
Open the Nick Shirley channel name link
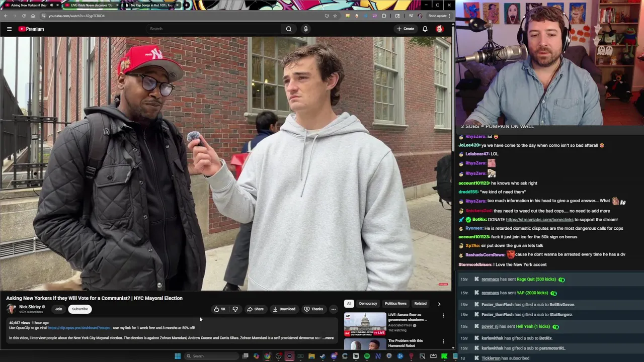coord(30,307)
